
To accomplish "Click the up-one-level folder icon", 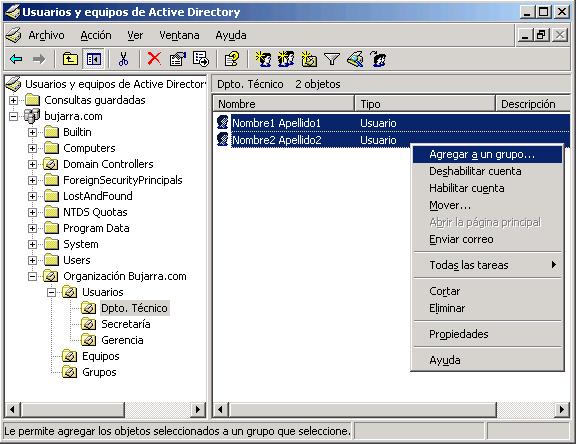I will 70,59.
